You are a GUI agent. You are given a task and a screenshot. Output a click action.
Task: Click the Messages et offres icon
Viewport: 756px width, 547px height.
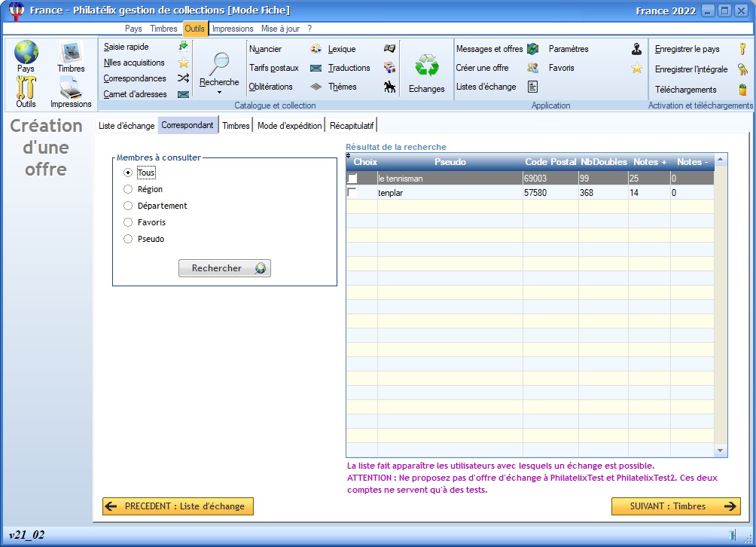click(x=533, y=49)
